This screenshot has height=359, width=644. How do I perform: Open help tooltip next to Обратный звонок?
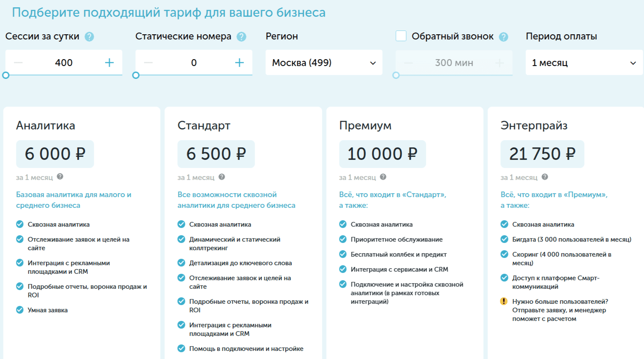505,36
